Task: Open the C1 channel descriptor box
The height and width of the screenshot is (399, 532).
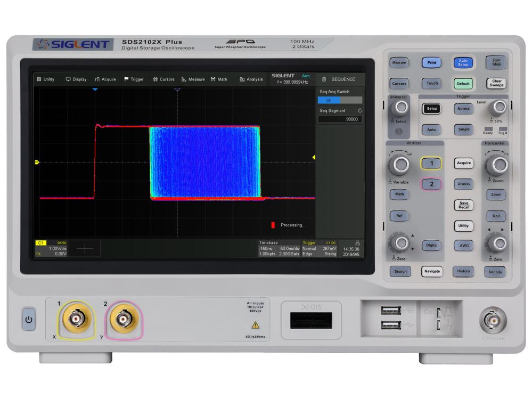Action: [51, 248]
